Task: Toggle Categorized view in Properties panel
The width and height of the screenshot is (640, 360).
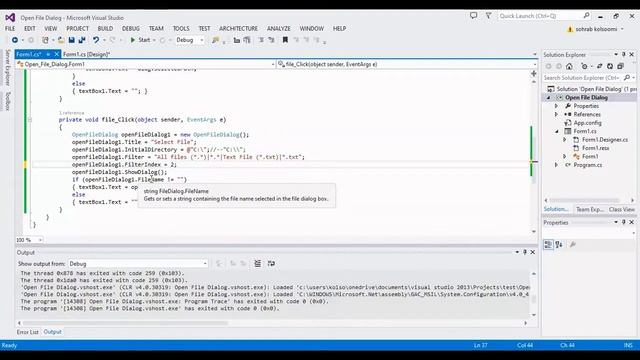Action: tap(548, 244)
